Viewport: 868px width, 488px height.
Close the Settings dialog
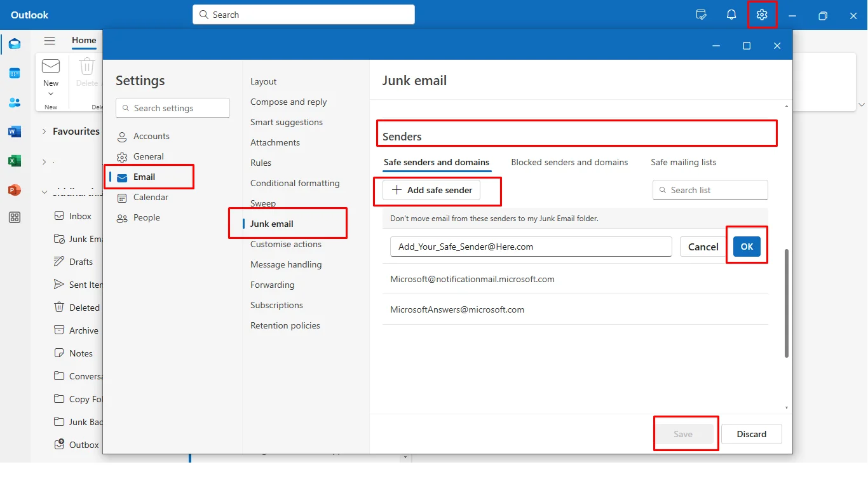(x=777, y=46)
